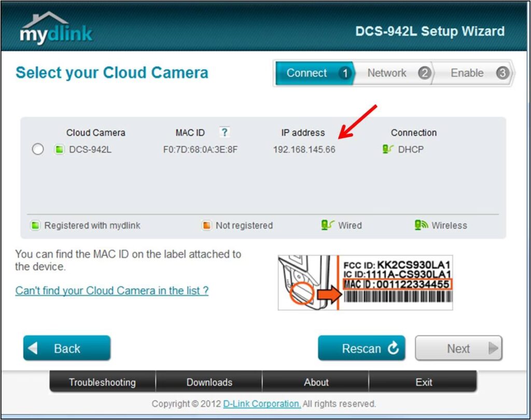This screenshot has height=420, width=531.
Task: Click the Wired legend icon
Action: (x=328, y=225)
